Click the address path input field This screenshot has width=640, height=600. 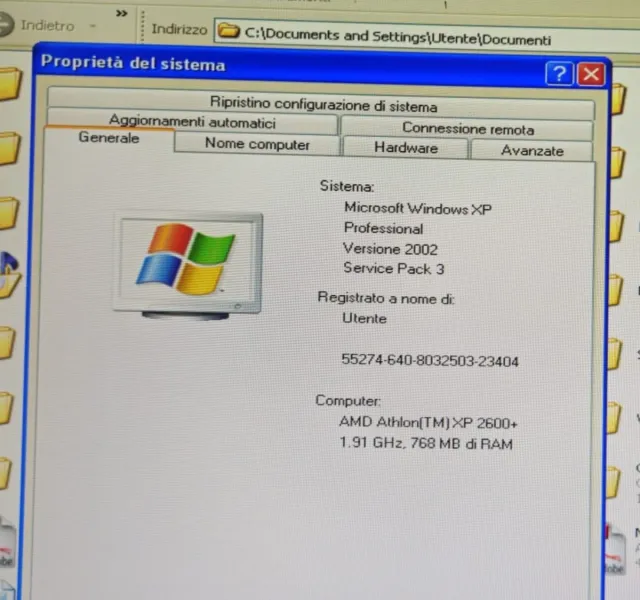[420, 39]
